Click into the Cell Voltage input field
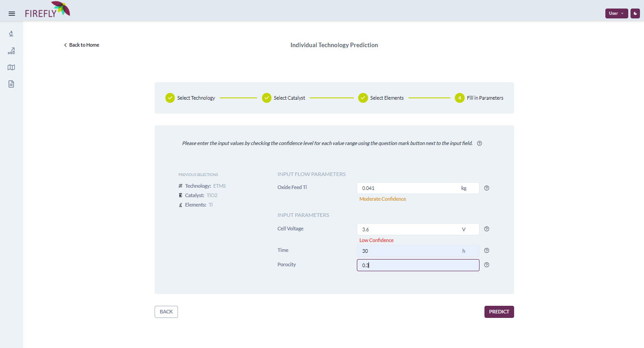This screenshot has height=348, width=644. [409, 229]
